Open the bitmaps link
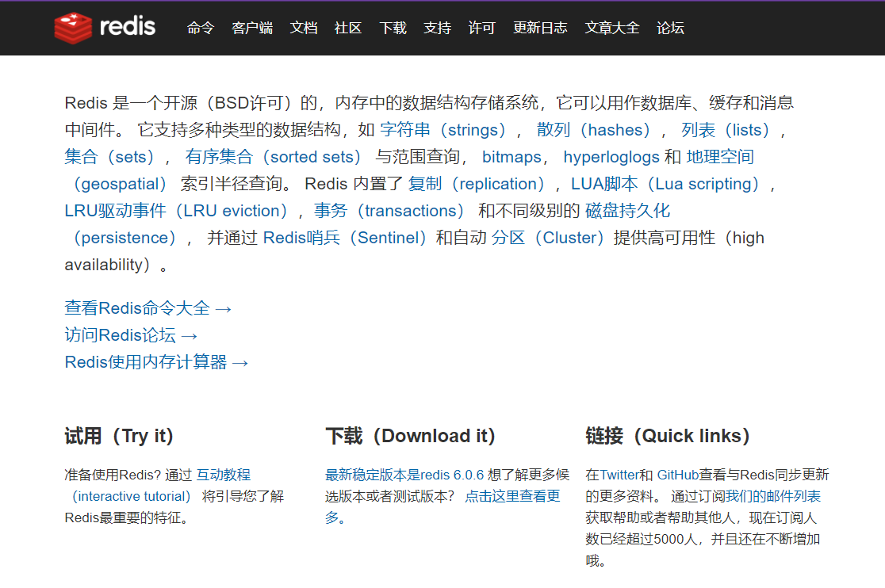Image resolution: width=885 pixels, height=588 pixels. [511, 157]
